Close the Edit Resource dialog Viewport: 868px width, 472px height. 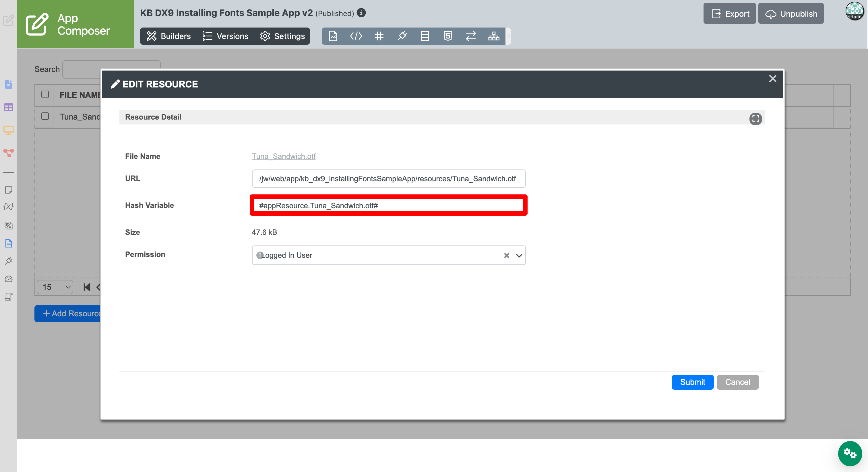(x=772, y=79)
